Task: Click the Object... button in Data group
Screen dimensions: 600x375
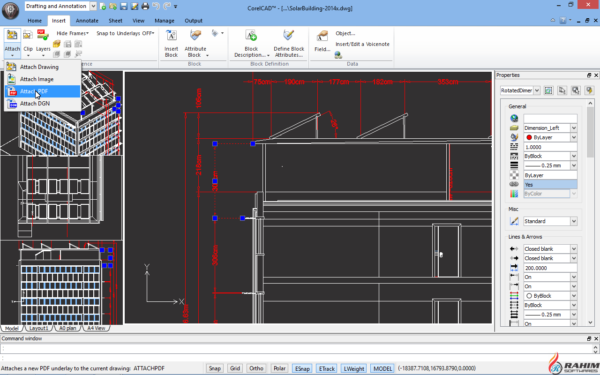Action: (x=345, y=33)
